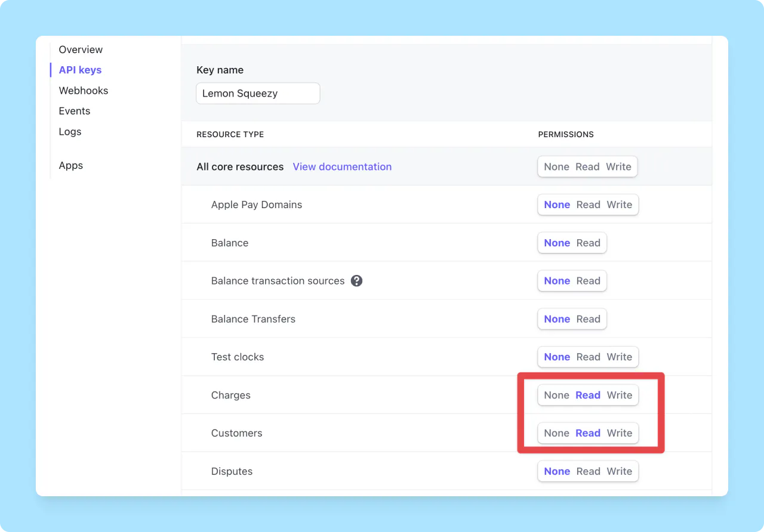
Task: Open the Logs section
Action: pos(70,131)
